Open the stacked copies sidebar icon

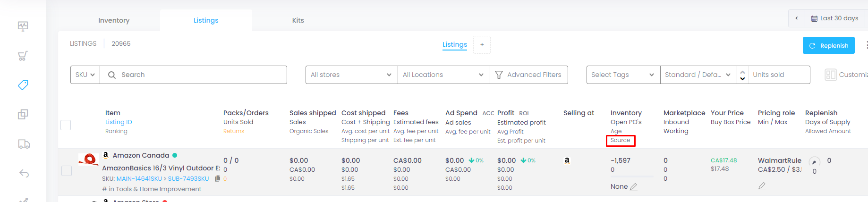pyautogui.click(x=23, y=114)
